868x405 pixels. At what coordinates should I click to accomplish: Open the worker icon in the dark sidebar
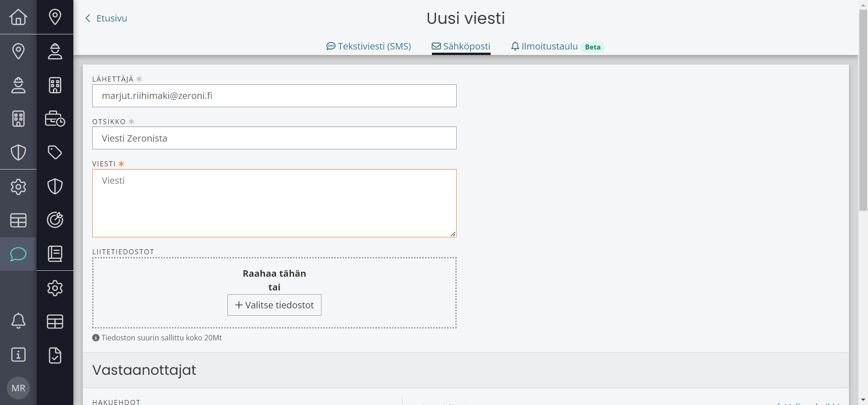[55, 51]
